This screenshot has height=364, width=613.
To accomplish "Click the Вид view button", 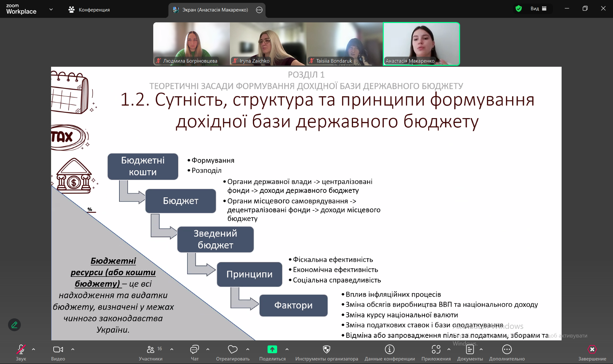I will (x=538, y=9).
